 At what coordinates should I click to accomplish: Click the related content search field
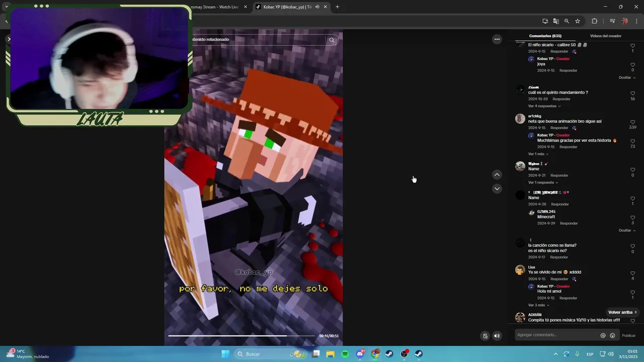[x=258, y=40]
